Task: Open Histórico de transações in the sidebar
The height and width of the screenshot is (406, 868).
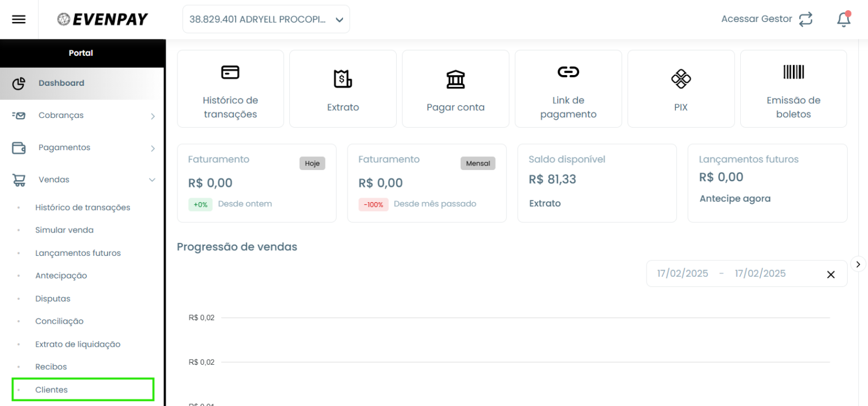Action: (x=83, y=207)
